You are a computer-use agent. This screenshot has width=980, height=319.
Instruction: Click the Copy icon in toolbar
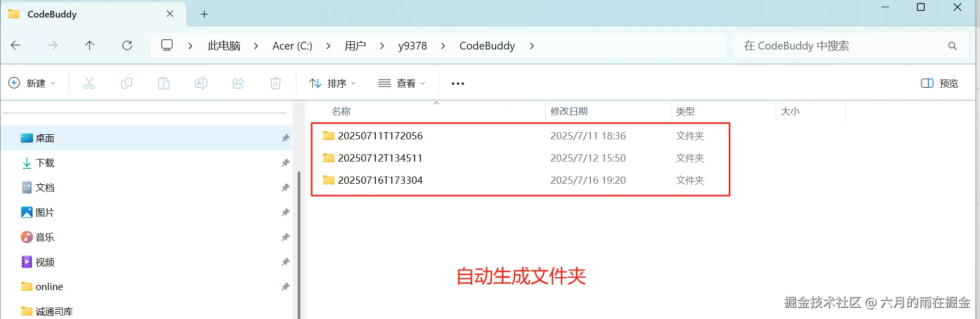click(127, 83)
